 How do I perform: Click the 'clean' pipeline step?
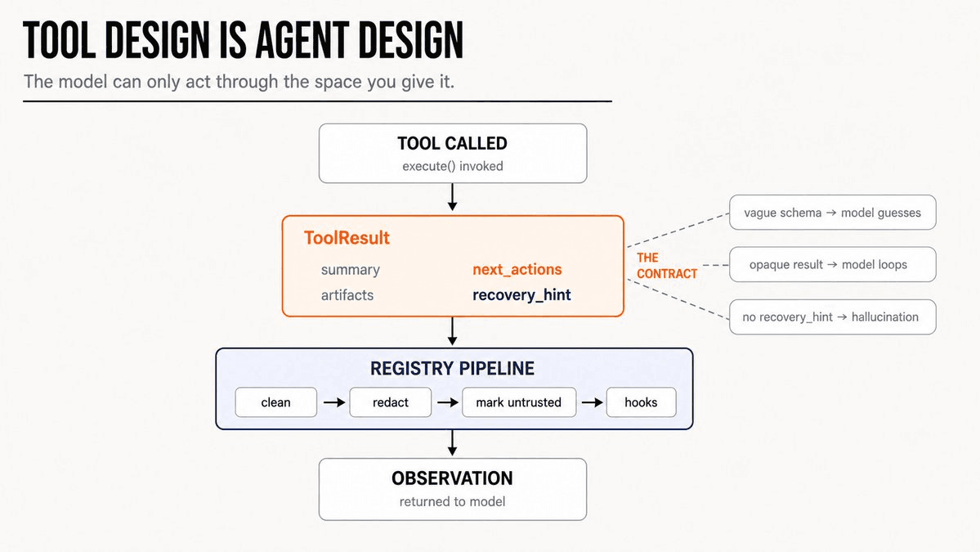275,402
